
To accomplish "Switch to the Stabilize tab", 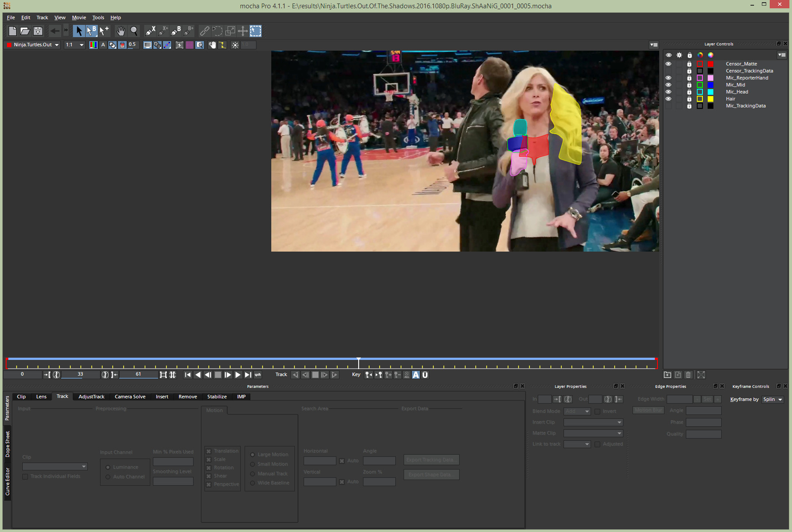I will [217, 397].
